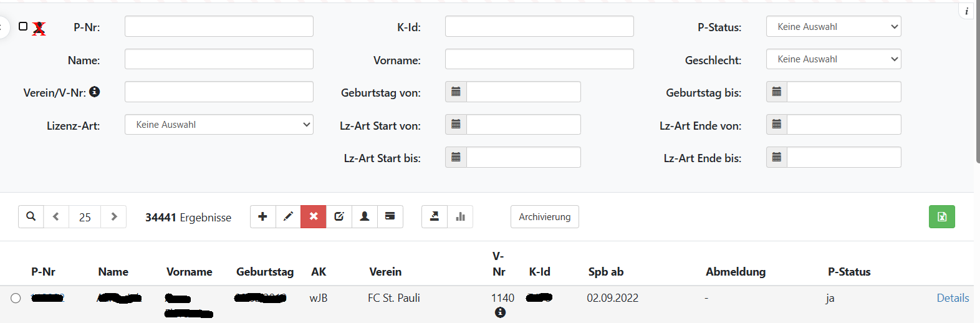The height and width of the screenshot is (323, 980).
Task: Click the person profile icon button
Action: [x=365, y=217]
